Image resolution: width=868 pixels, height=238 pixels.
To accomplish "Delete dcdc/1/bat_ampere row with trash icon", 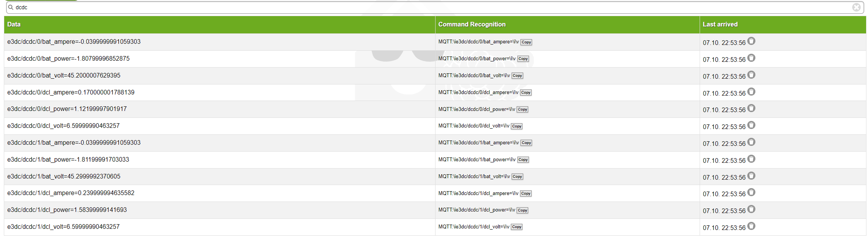I will click(751, 142).
